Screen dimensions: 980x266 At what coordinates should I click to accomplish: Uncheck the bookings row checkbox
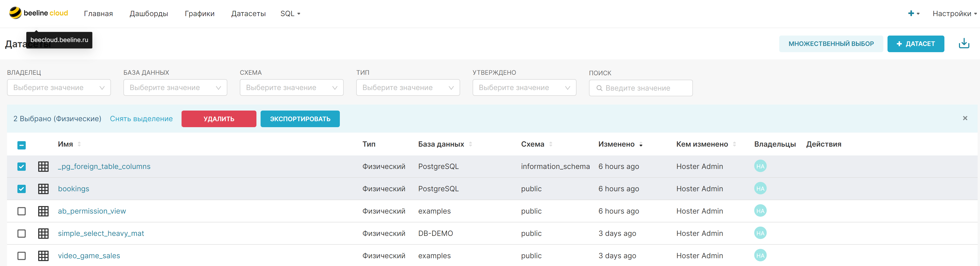22,189
